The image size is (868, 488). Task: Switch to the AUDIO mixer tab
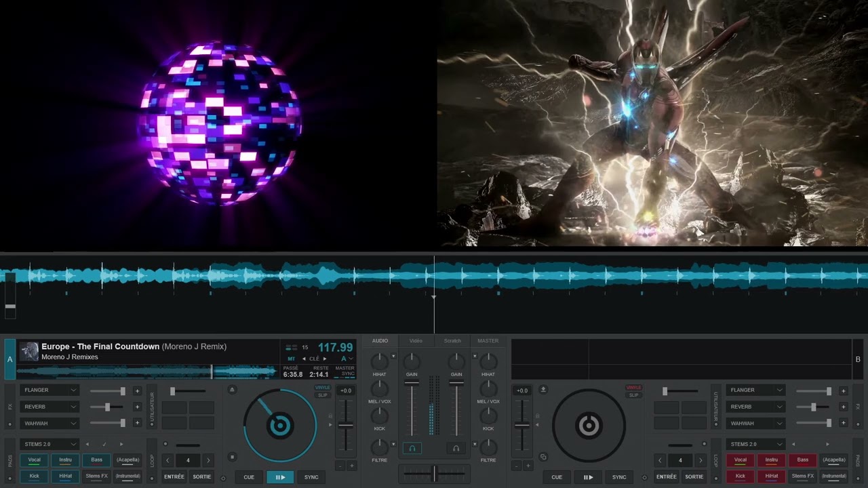pyautogui.click(x=380, y=341)
